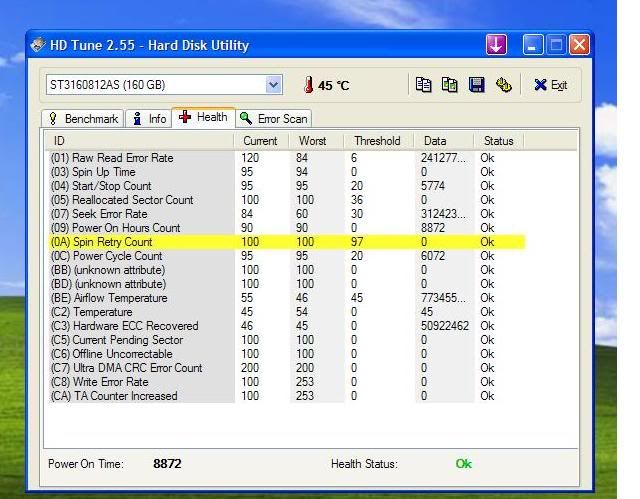
Task: Open the options icon in the toolbar
Action: tap(503, 85)
